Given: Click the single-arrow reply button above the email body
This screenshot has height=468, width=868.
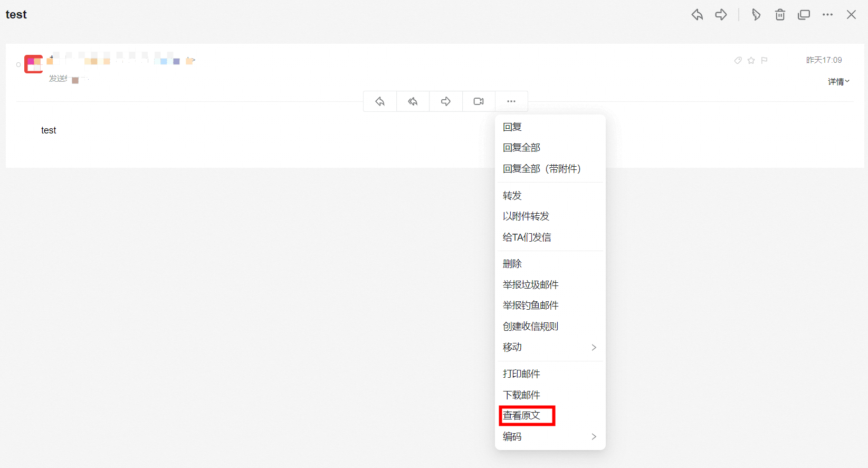Looking at the screenshot, I should pos(380,101).
